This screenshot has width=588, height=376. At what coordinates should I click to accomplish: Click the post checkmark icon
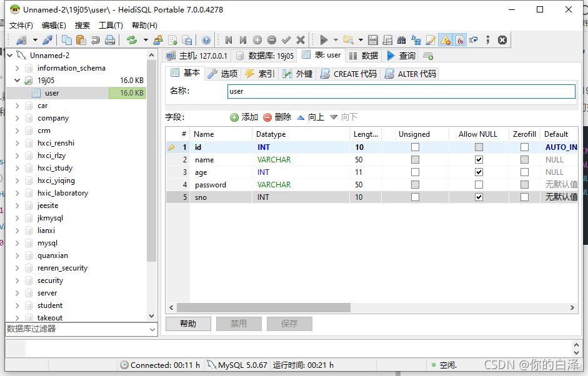[286, 40]
